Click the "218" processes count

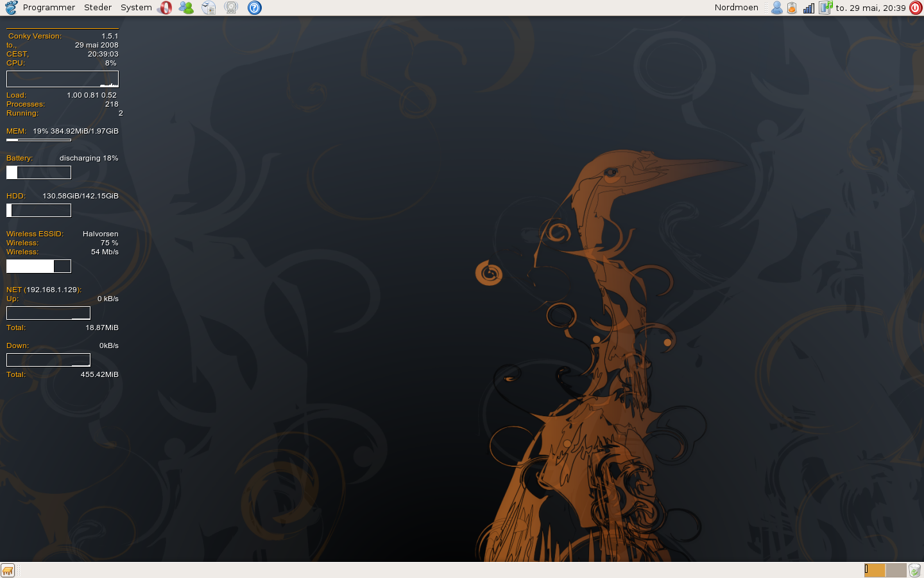coord(112,104)
